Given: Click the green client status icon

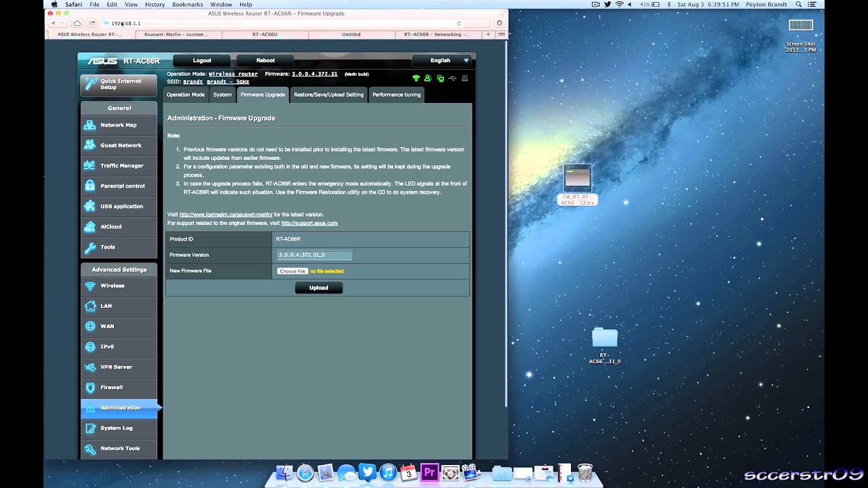Looking at the screenshot, I should tap(429, 79).
